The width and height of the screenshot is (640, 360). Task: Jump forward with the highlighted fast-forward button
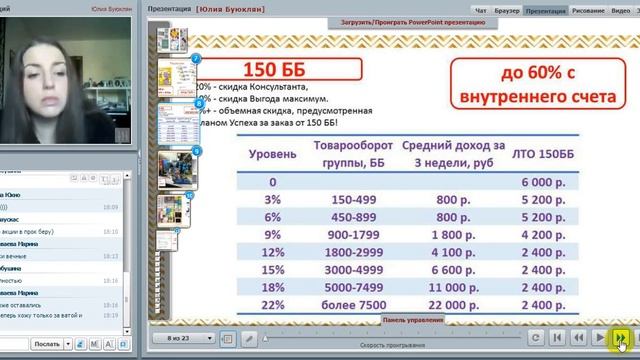tap(620, 338)
